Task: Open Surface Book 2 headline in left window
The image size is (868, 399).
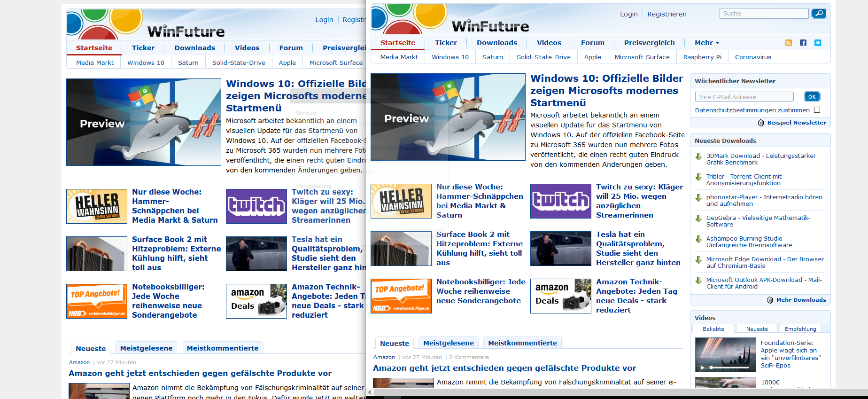Action: pos(176,253)
